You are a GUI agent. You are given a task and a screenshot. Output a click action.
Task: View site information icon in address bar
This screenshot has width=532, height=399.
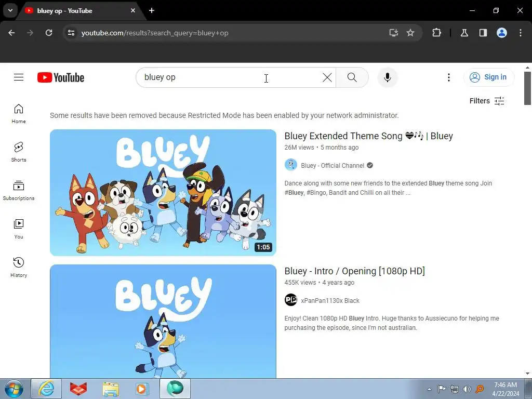click(71, 33)
